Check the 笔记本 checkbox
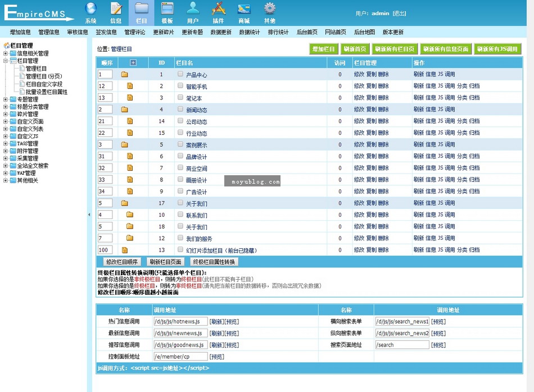This screenshot has width=534, height=392. 180,97
